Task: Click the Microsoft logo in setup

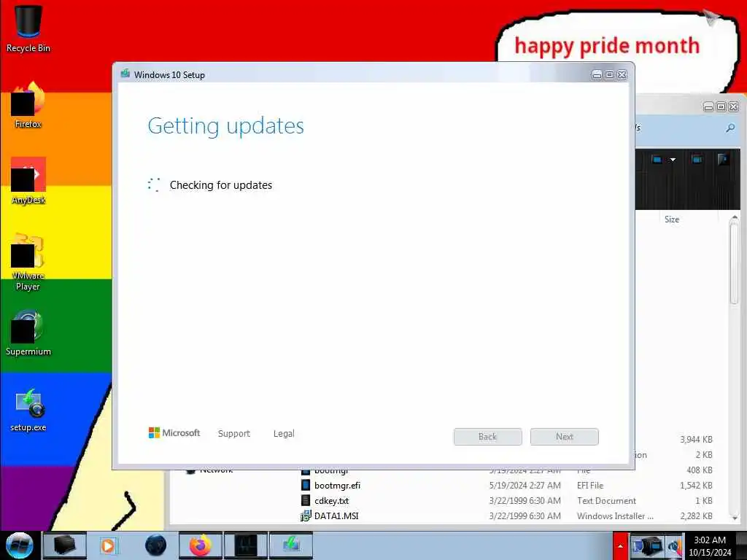Action: [174, 433]
